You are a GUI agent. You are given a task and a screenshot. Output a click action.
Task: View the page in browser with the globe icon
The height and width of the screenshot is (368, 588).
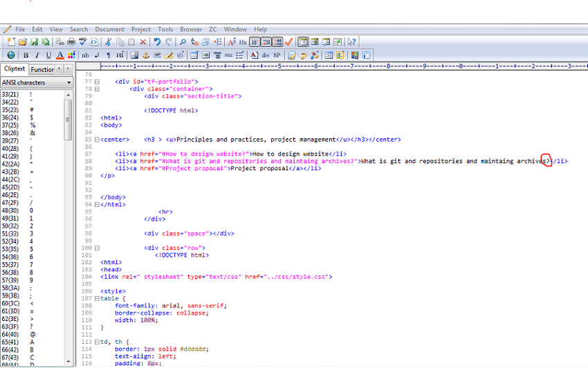point(11,55)
